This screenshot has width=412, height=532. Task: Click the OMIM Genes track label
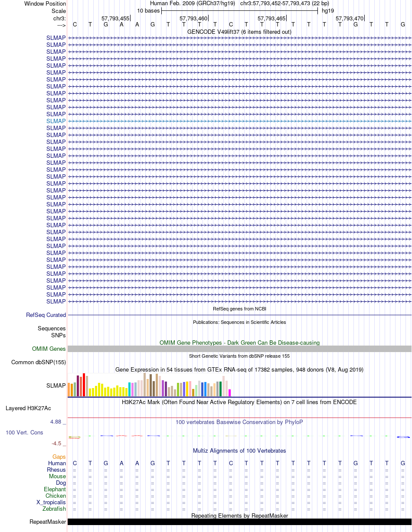pyautogui.click(x=49, y=349)
